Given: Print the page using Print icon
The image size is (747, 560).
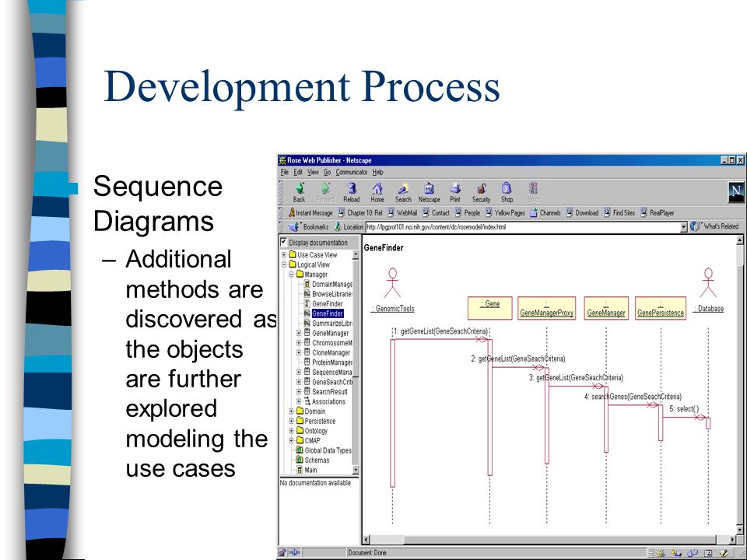Looking at the screenshot, I should click(x=455, y=192).
